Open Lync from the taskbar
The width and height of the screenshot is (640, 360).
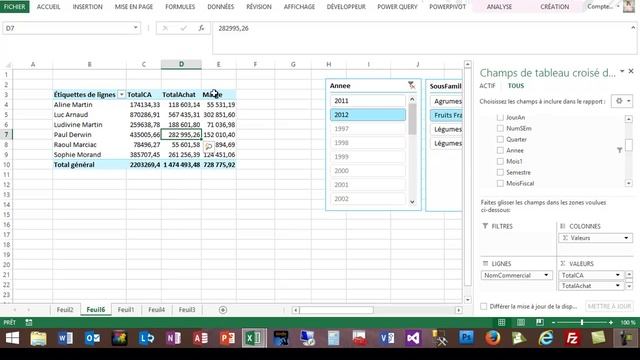click(146, 338)
